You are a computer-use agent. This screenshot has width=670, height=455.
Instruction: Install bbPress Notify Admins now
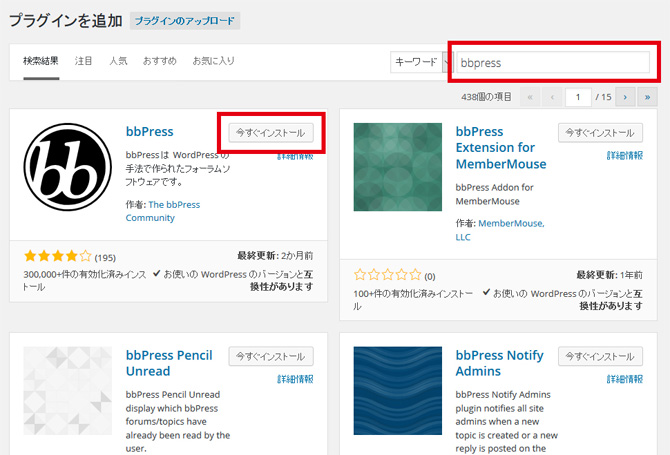600,356
